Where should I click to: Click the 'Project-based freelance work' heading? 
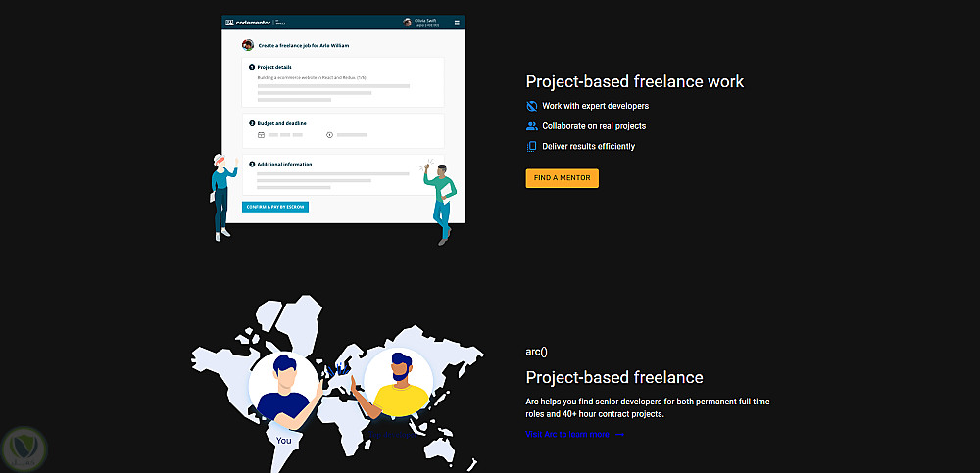(635, 81)
